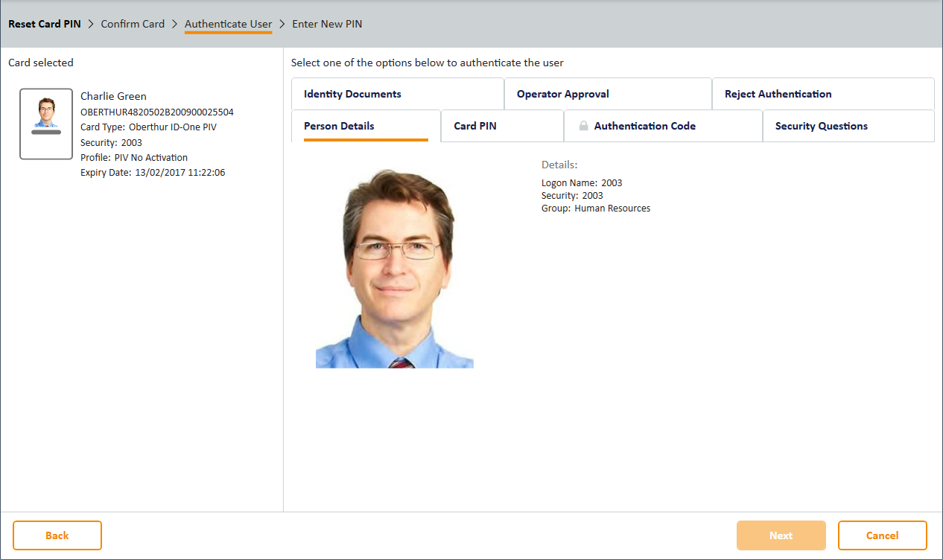Jump to the Enter New PIN step
Screen dimensions: 943x560
pos(327,24)
